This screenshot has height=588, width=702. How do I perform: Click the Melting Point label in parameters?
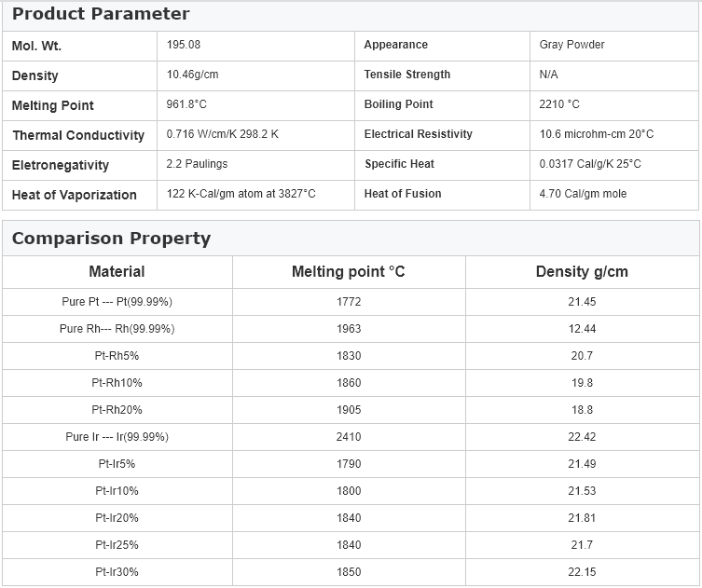click(53, 105)
